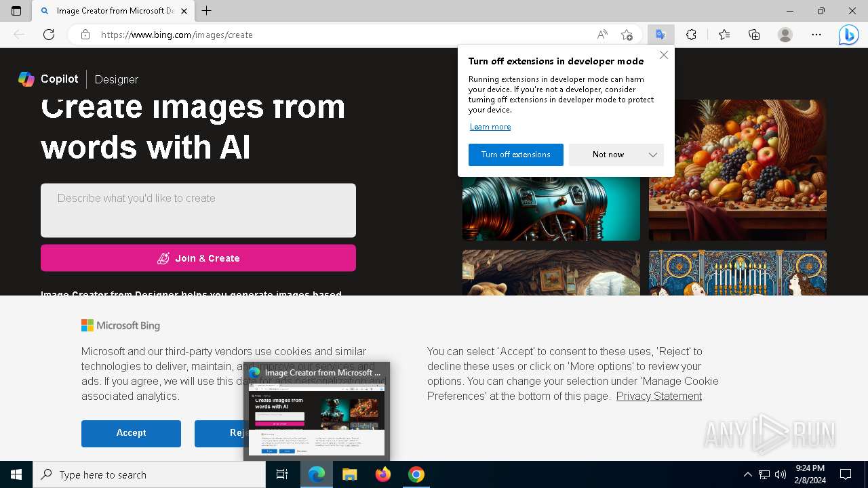Open a new tab with plus button
Screen dimensions: 868x488
coord(207,11)
